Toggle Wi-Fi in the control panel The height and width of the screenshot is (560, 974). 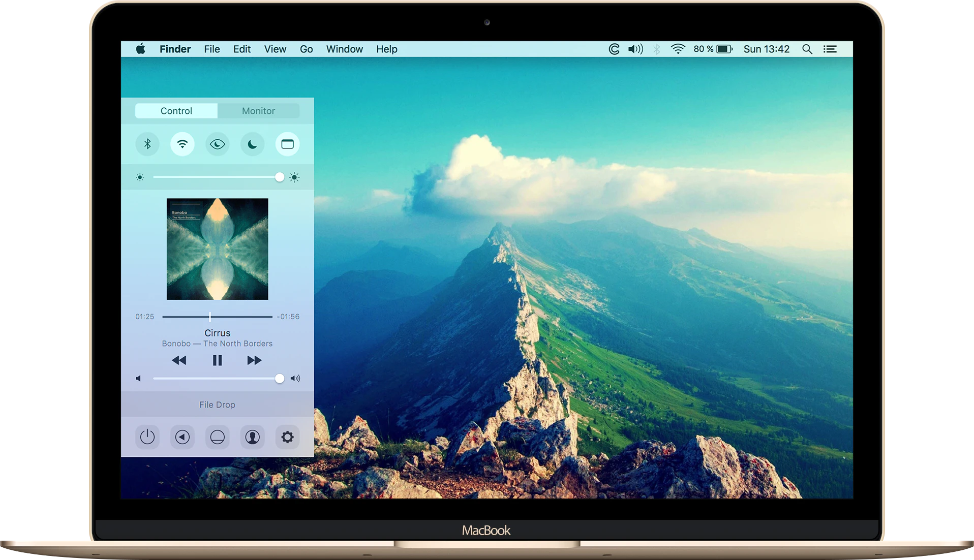(x=182, y=144)
